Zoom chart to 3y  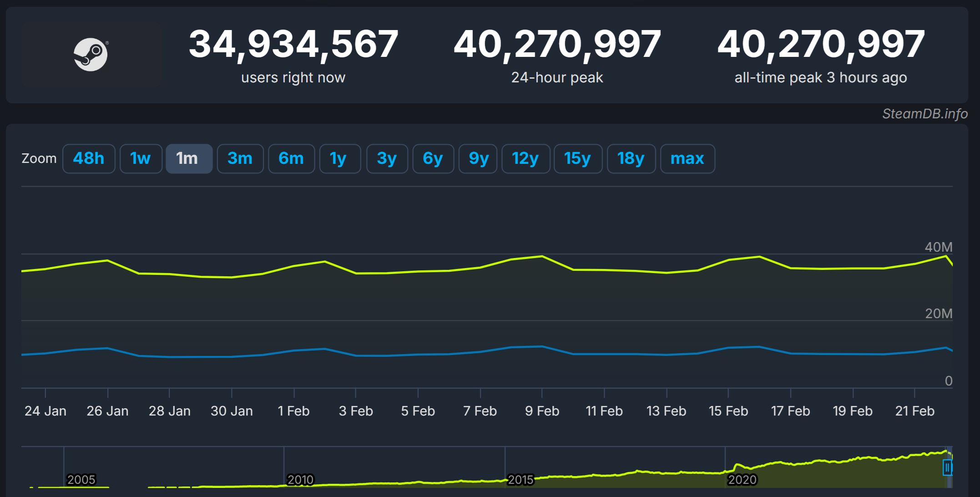387,158
